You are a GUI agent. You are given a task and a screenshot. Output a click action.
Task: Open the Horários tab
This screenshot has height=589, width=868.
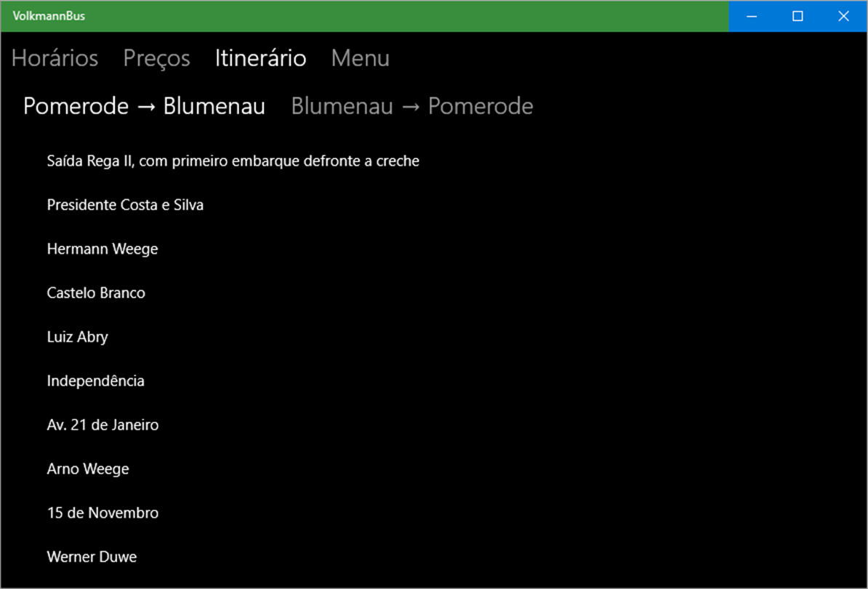point(55,58)
